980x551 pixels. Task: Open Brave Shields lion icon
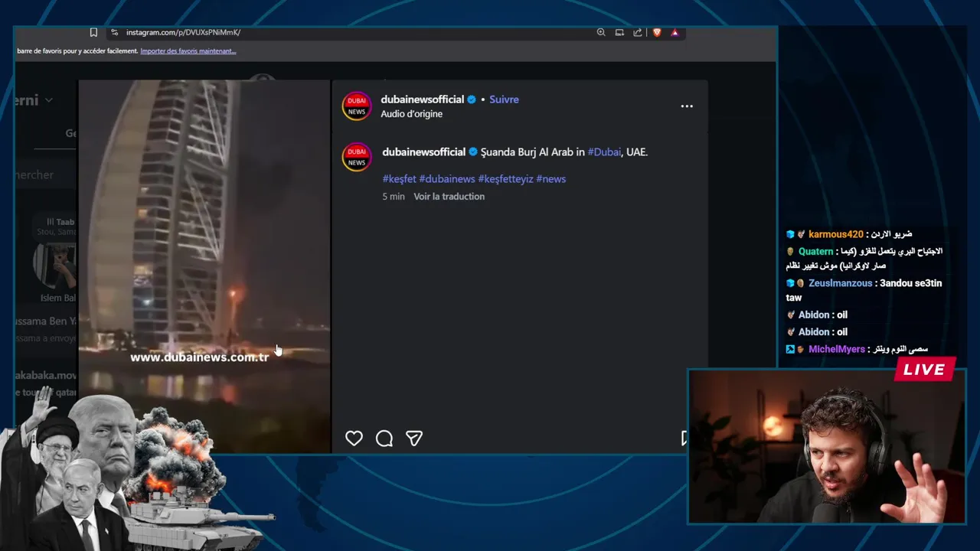(x=657, y=32)
